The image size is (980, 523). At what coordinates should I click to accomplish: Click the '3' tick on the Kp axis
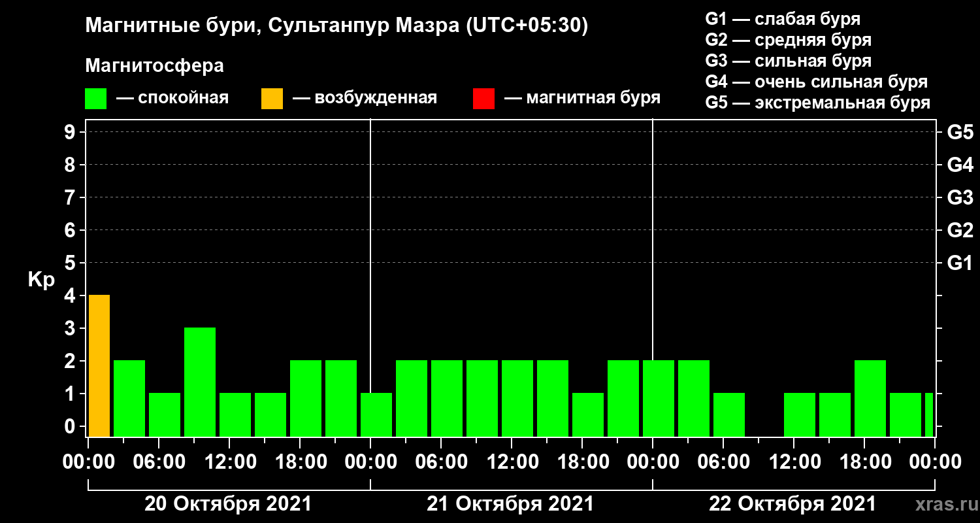[x=71, y=328]
